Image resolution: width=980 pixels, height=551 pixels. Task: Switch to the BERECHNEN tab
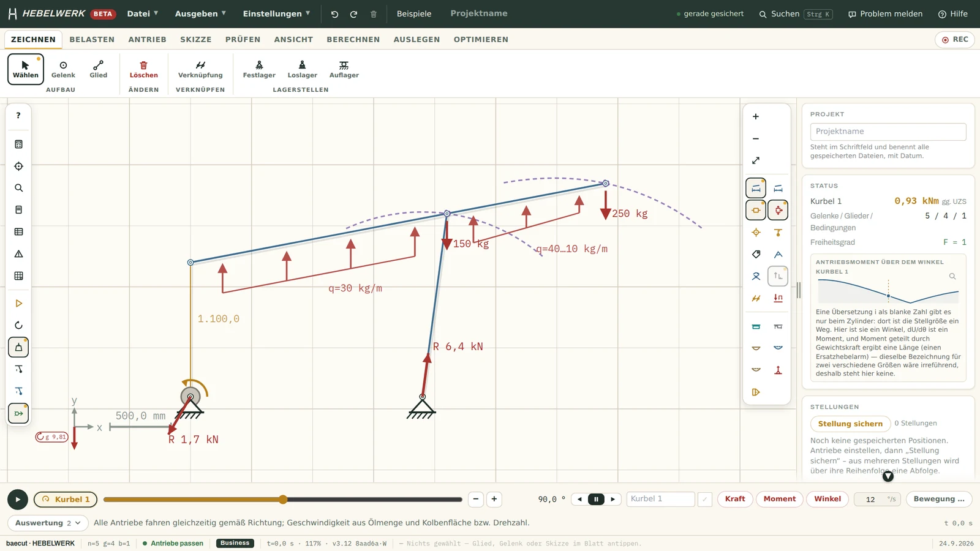click(353, 39)
